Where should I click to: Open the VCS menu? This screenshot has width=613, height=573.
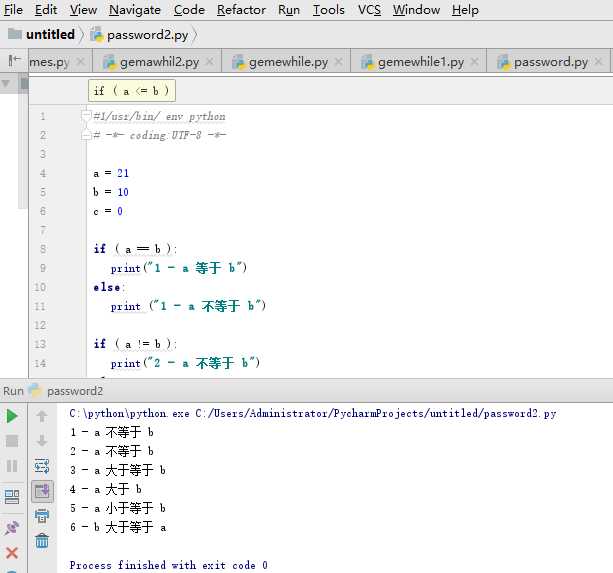(x=369, y=9)
